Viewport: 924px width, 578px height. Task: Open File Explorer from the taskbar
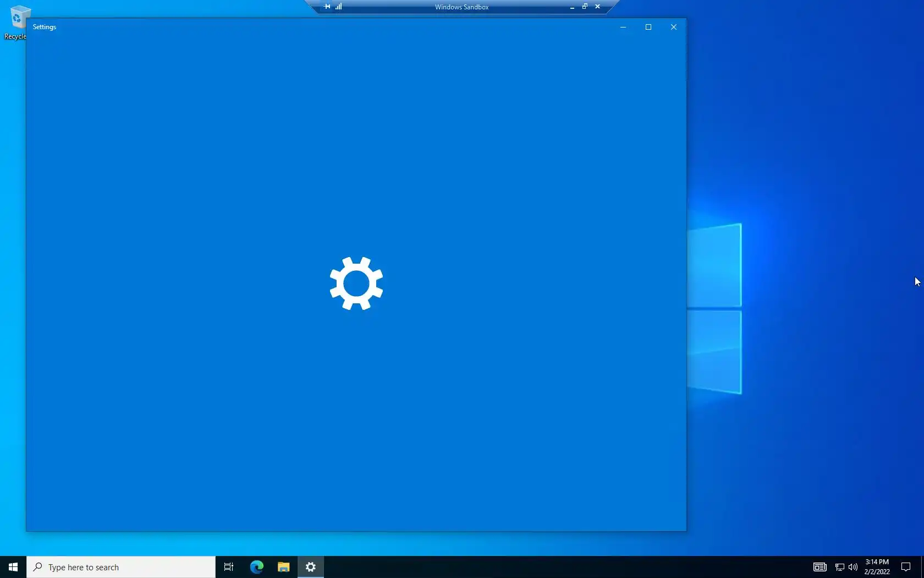(x=283, y=567)
